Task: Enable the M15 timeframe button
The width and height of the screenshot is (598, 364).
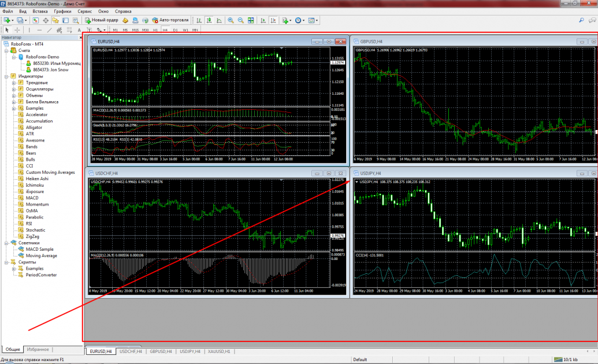Action: coord(135,29)
